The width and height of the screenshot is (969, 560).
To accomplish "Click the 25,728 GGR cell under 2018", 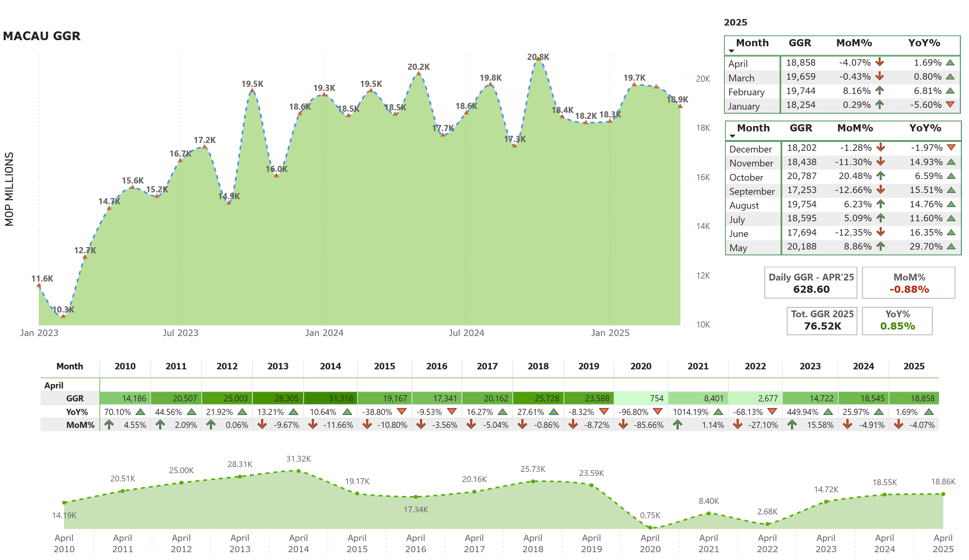I will [538, 398].
